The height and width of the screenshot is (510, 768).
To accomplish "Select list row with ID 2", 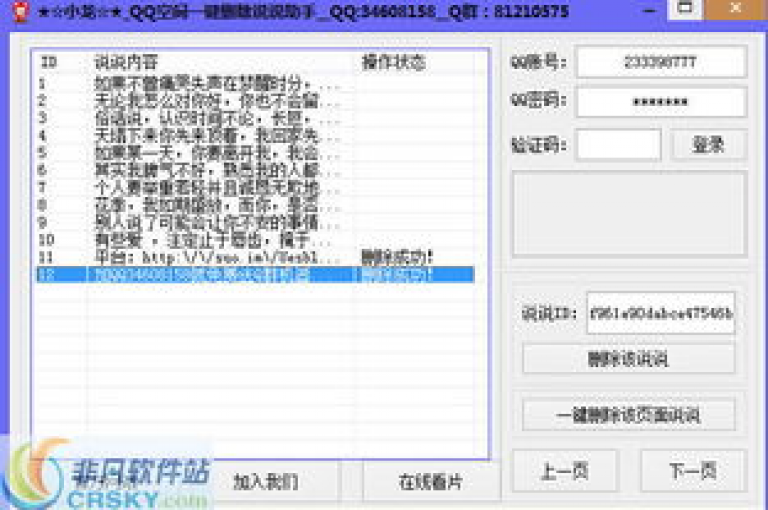I will point(256,101).
